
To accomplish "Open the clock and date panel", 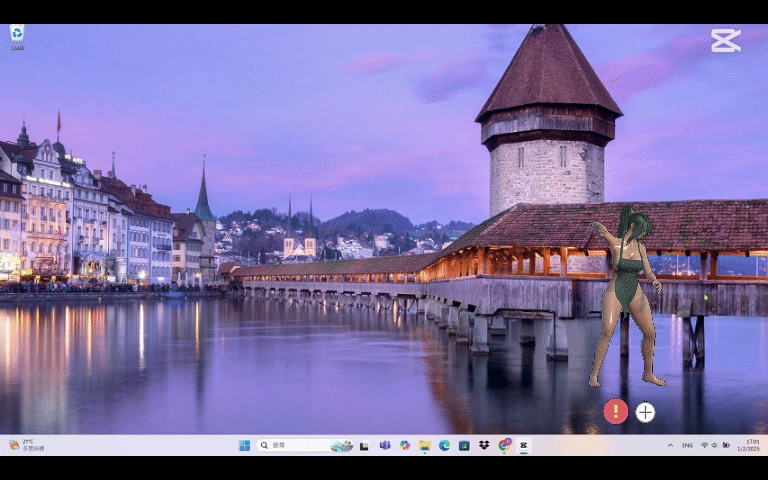I will 751,445.
